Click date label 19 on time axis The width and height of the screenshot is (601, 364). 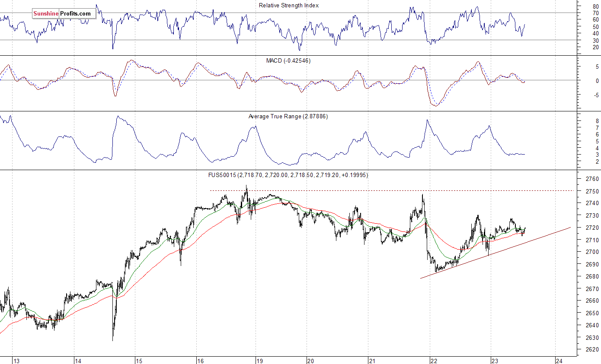pos(259,361)
